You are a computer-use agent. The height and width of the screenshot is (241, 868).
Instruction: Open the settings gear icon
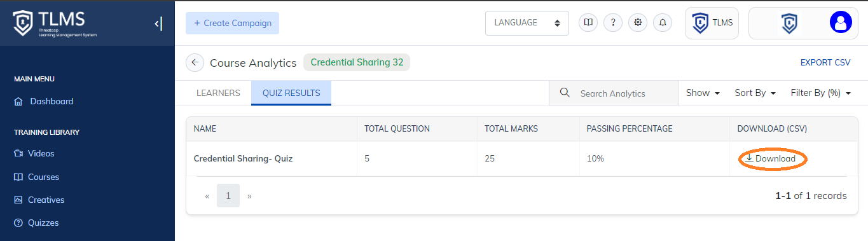[x=638, y=23]
